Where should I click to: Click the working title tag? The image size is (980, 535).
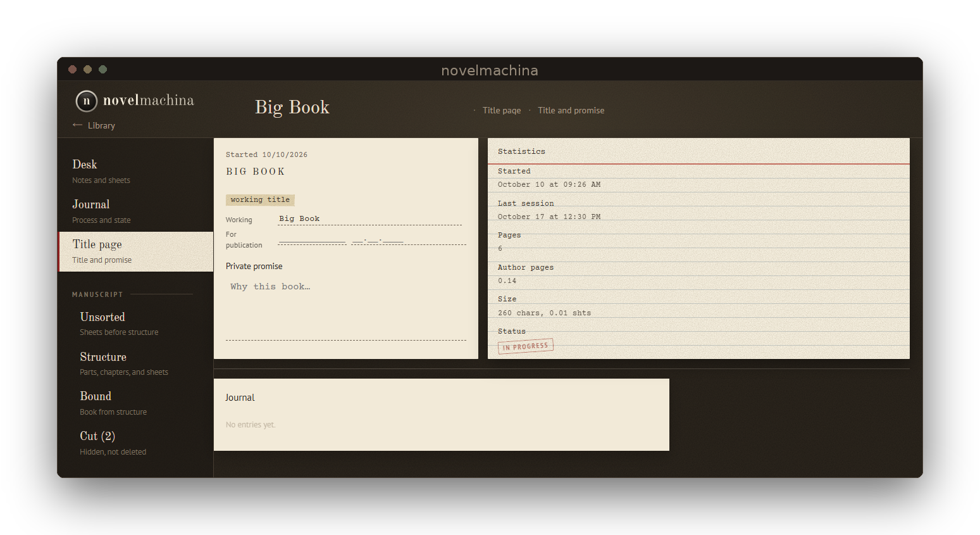260,199
